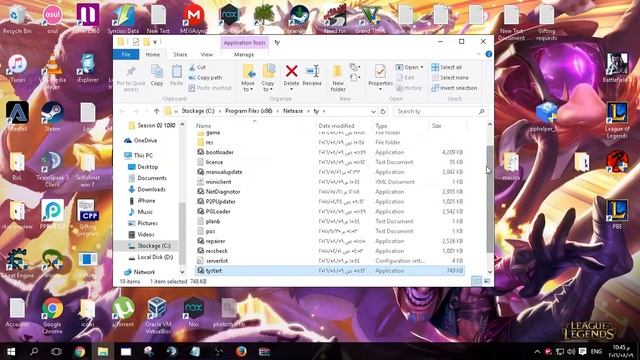640x360 pixels.
Task: Switch to the View ribbon tab
Action: 207,54
